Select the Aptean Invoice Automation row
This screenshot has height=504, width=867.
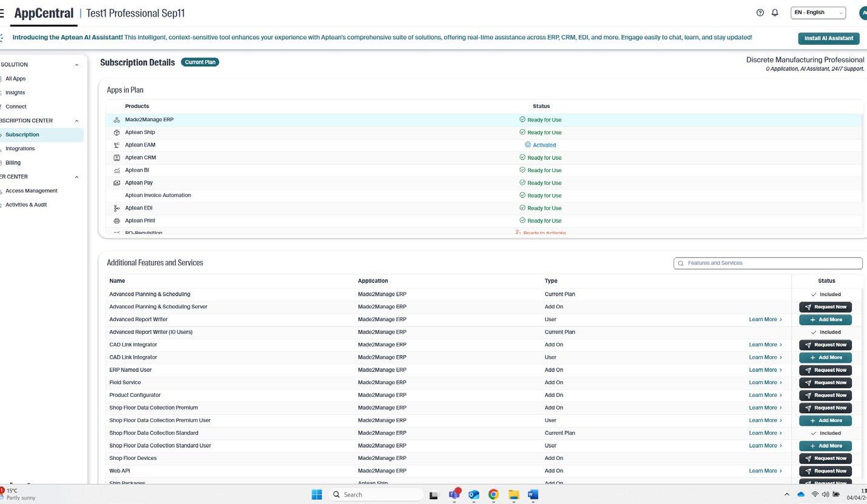click(x=484, y=196)
